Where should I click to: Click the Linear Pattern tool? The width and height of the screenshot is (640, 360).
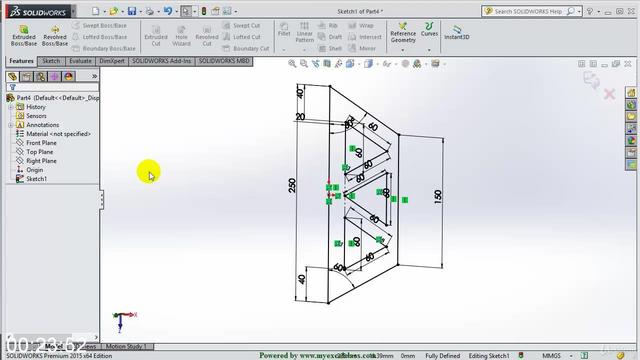304,32
